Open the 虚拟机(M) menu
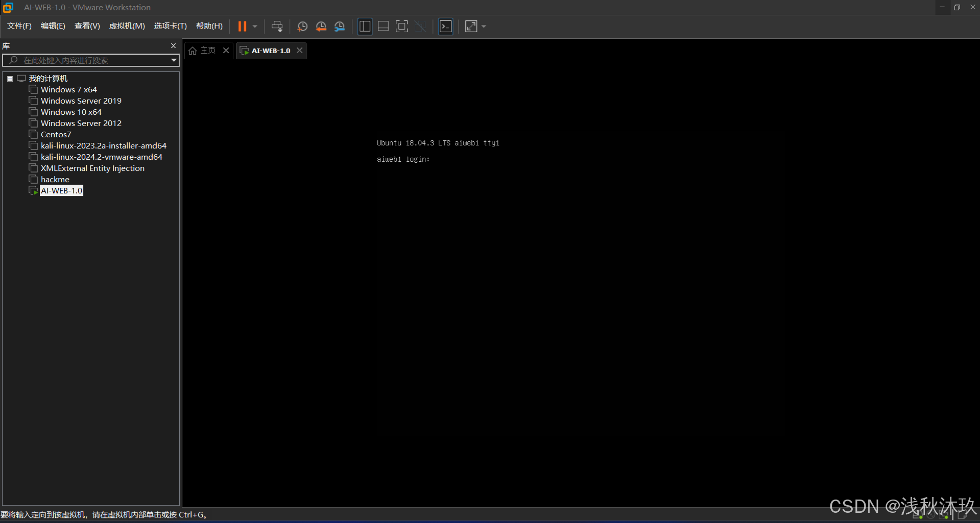980x523 pixels. (x=127, y=26)
